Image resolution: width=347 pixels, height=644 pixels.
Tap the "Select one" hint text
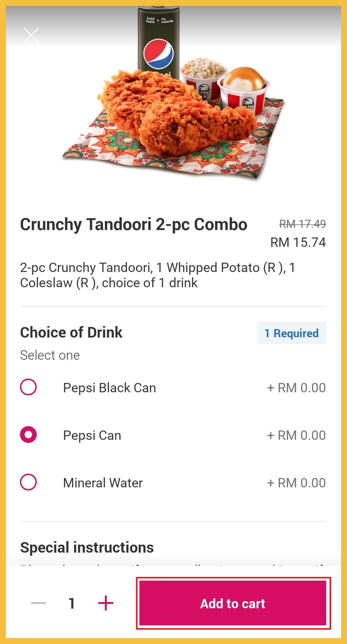pos(50,355)
